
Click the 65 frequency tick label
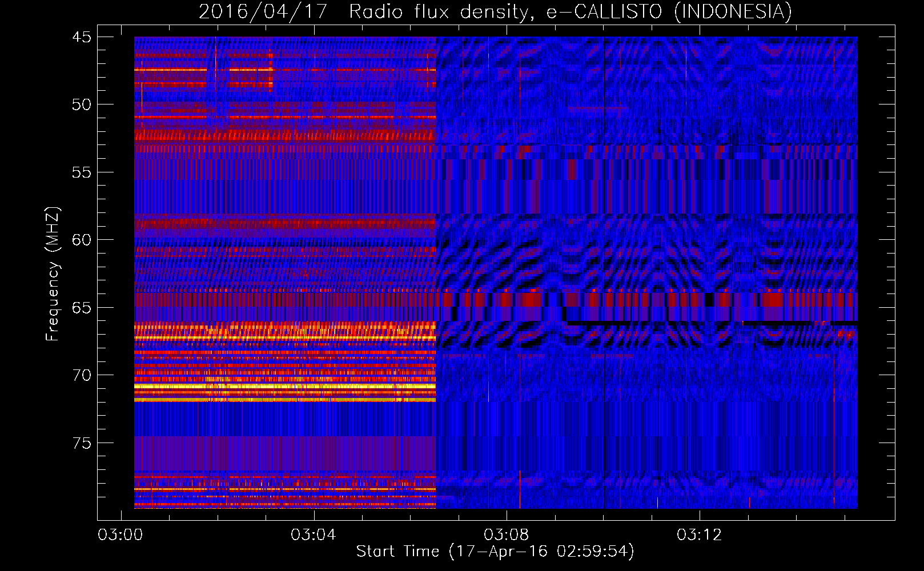point(82,308)
